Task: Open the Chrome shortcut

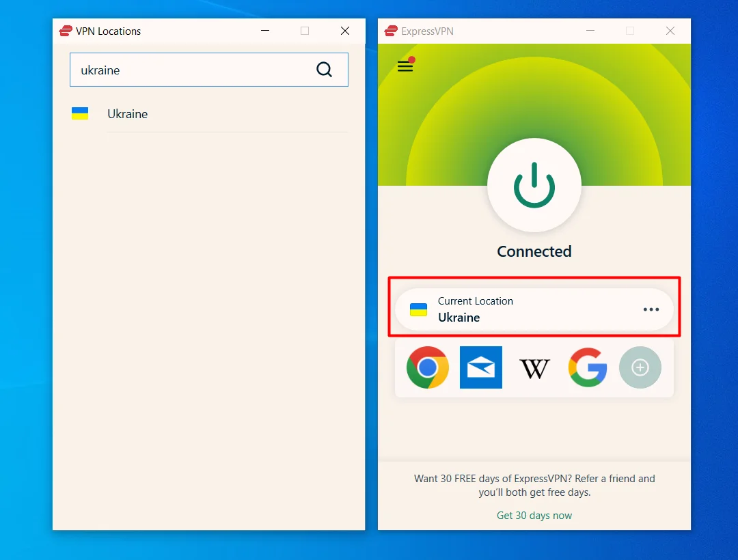Action: (x=428, y=367)
